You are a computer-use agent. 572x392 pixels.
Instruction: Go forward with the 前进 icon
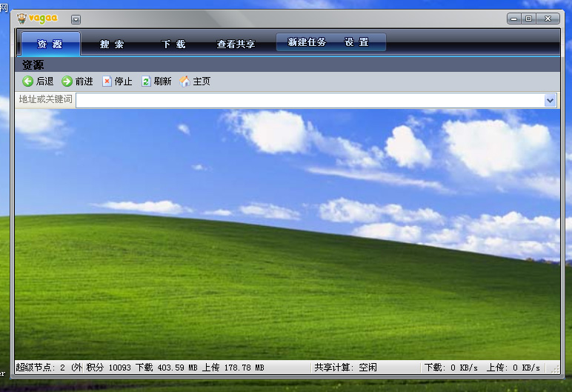coord(67,81)
